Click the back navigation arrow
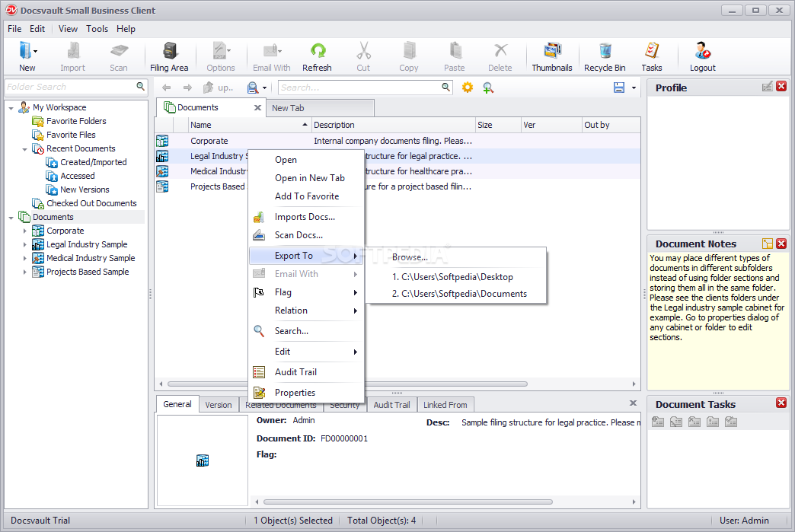Screen dimensions: 795x532 tap(166, 88)
